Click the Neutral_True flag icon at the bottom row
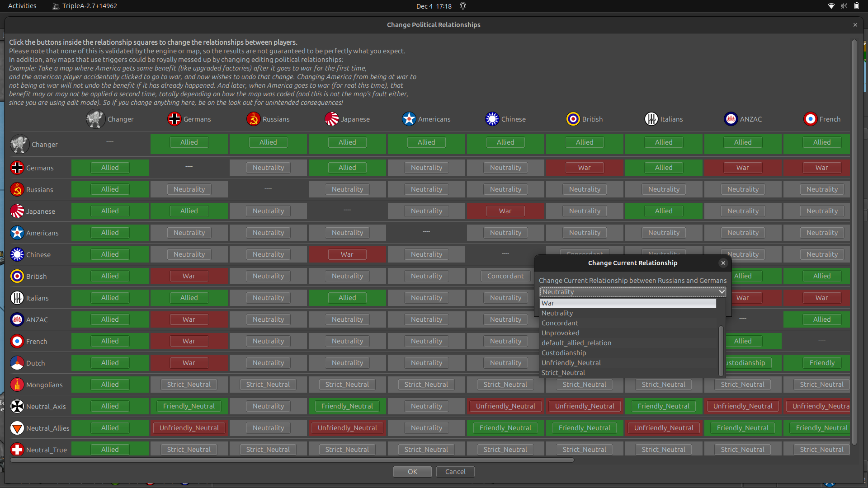 coord(17,450)
